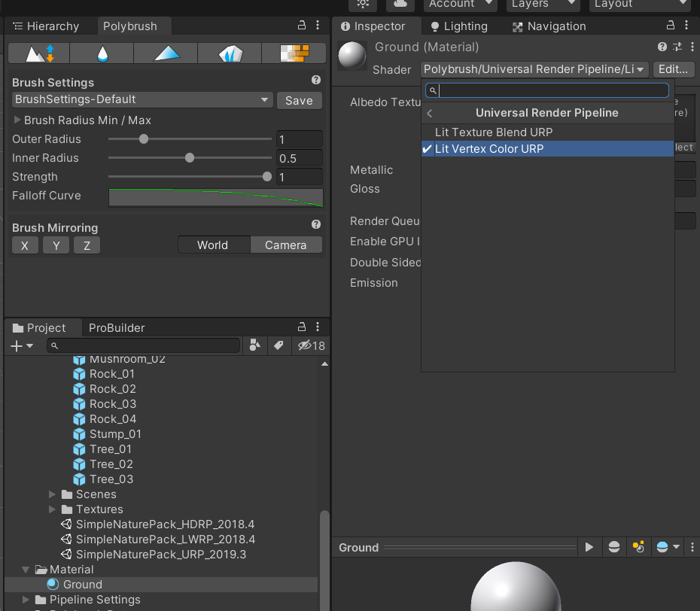
Task: Select the Polybrush Sculpt mode icon
Action: click(38, 53)
